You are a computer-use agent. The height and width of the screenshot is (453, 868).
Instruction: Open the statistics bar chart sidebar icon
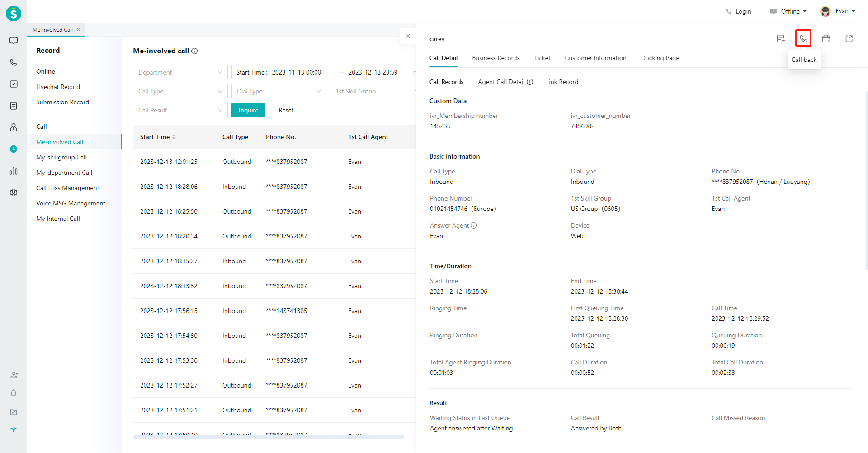14,171
